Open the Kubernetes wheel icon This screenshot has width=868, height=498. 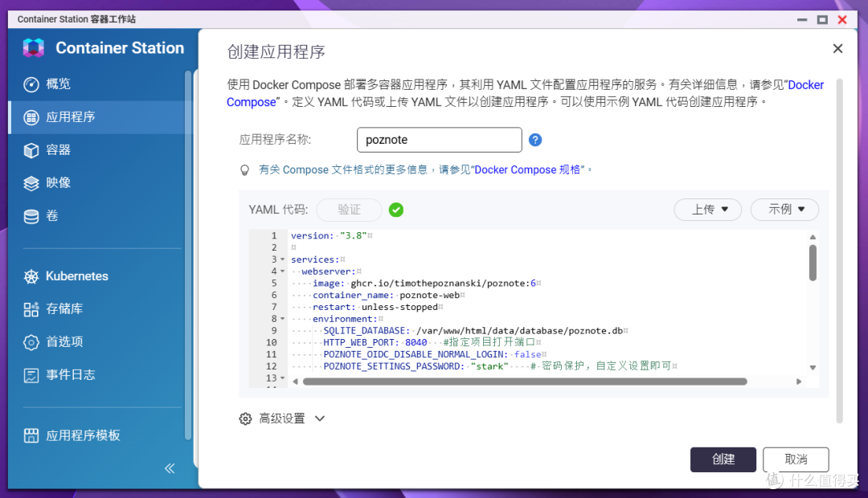click(x=31, y=276)
